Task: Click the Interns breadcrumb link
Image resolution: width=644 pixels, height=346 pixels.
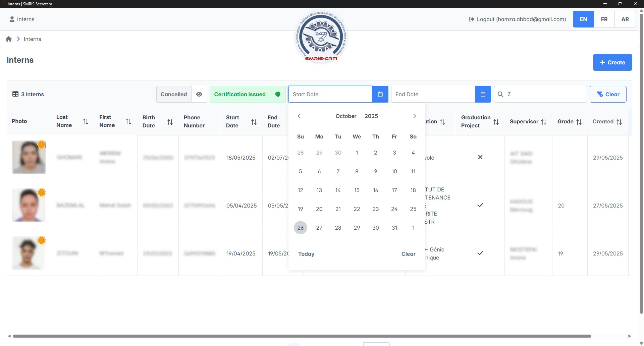Action: click(x=33, y=39)
